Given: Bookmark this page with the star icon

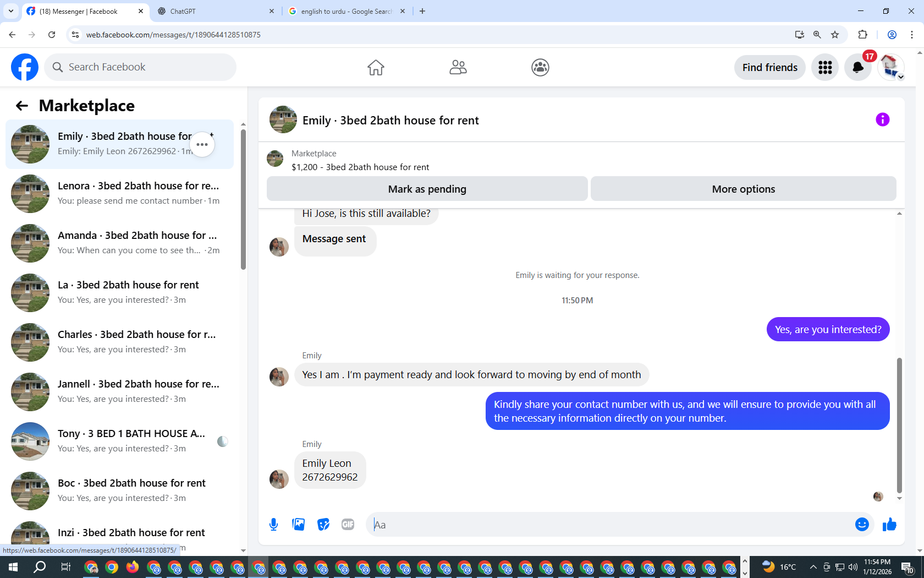Looking at the screenshot, I should 835,35.
